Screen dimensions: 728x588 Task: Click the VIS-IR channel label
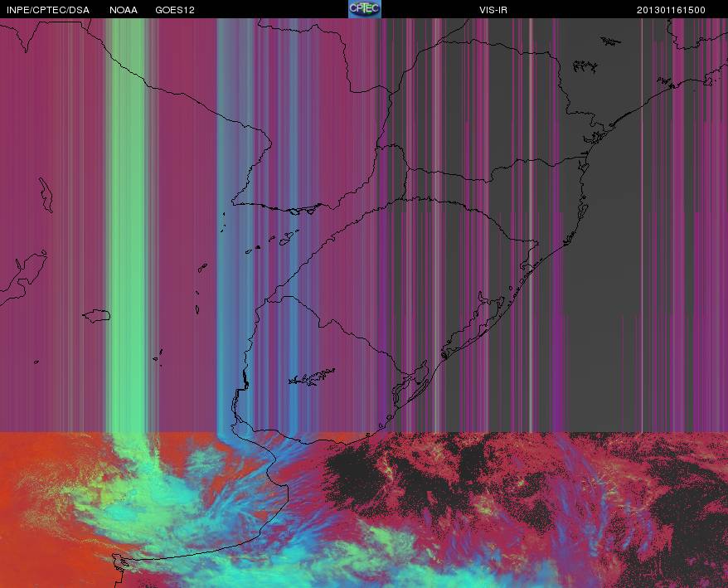click(493, 10)
